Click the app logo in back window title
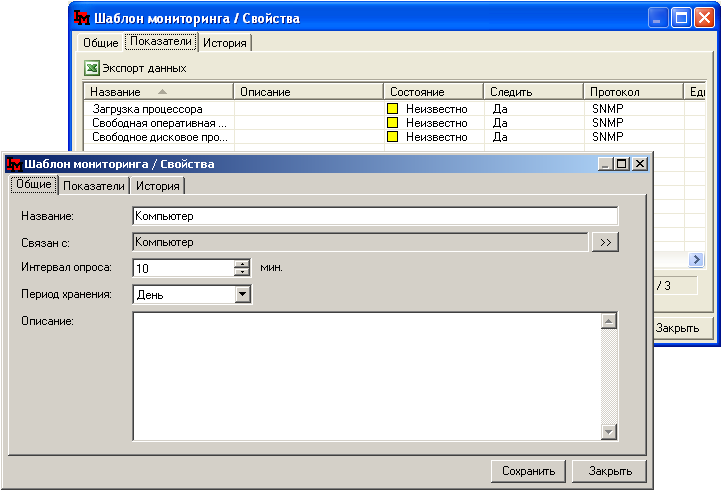This screenshot has height=491, width=722. coord(82,18)
